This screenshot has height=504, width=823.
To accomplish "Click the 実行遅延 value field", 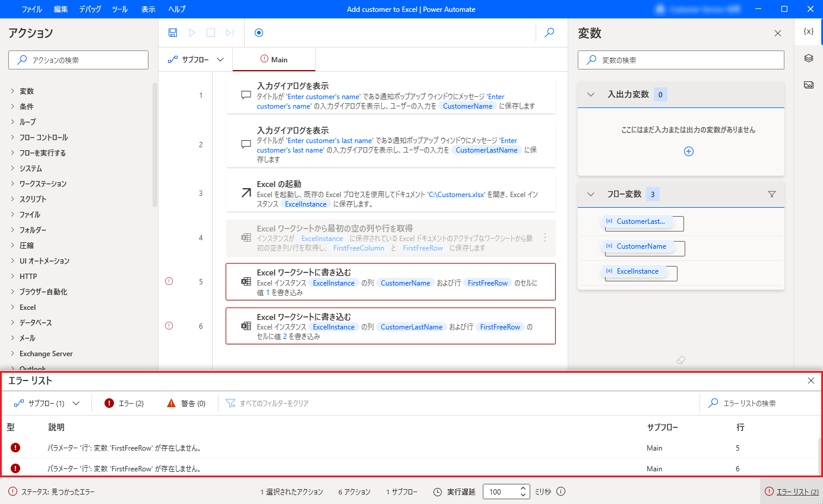I will (x=499, y=492).
